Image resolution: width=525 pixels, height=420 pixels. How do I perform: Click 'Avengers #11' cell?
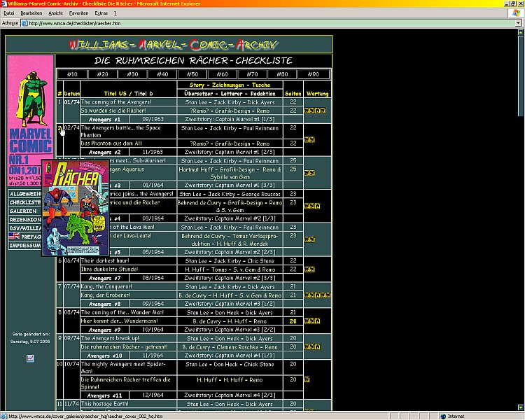coord(104,395)
